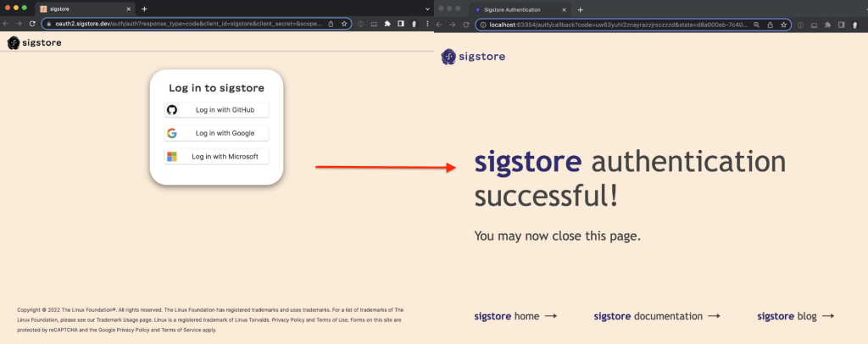Screen dimensions: 868x344
Task: Open the sigstore home link
Action: click(515, 316)
